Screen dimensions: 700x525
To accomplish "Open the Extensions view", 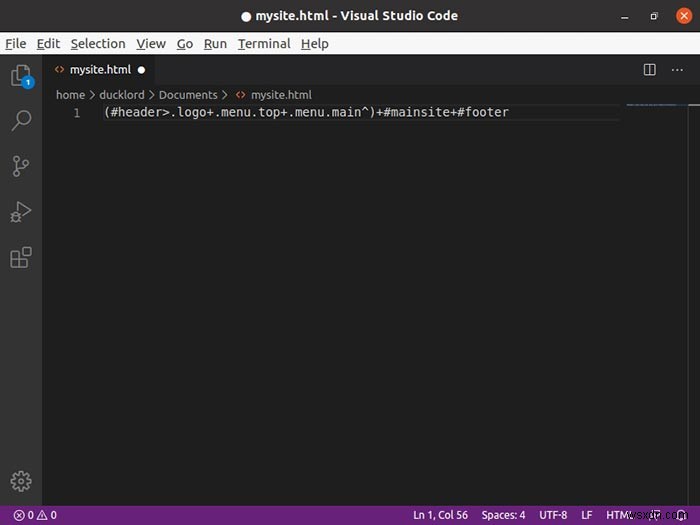I will coord(21,258).
